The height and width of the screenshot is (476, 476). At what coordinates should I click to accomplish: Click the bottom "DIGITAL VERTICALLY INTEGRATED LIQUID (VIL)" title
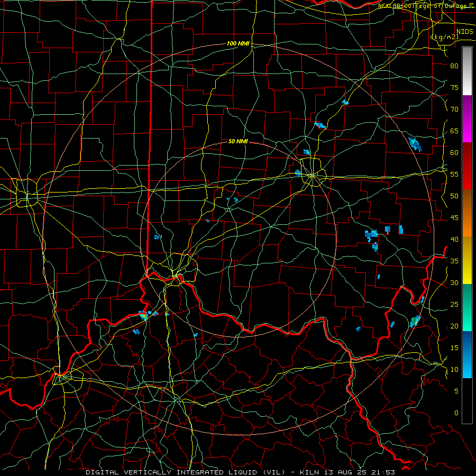(186, 472)
